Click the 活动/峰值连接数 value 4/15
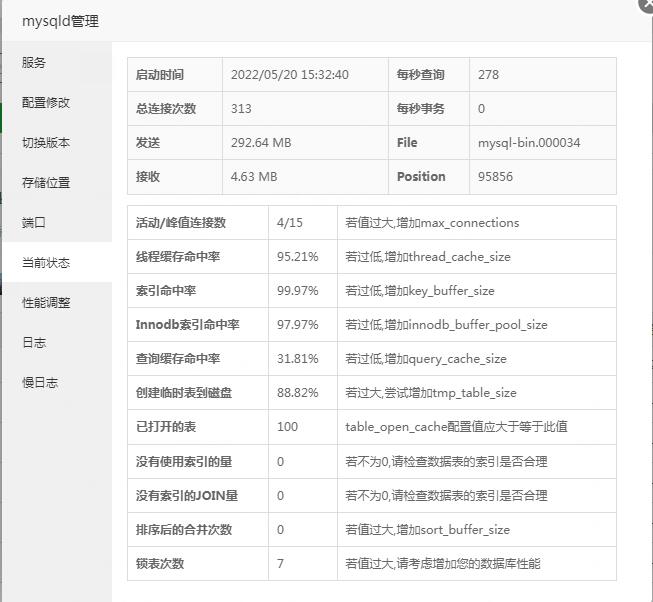This screenshot has width=653, height=602. 290,223
